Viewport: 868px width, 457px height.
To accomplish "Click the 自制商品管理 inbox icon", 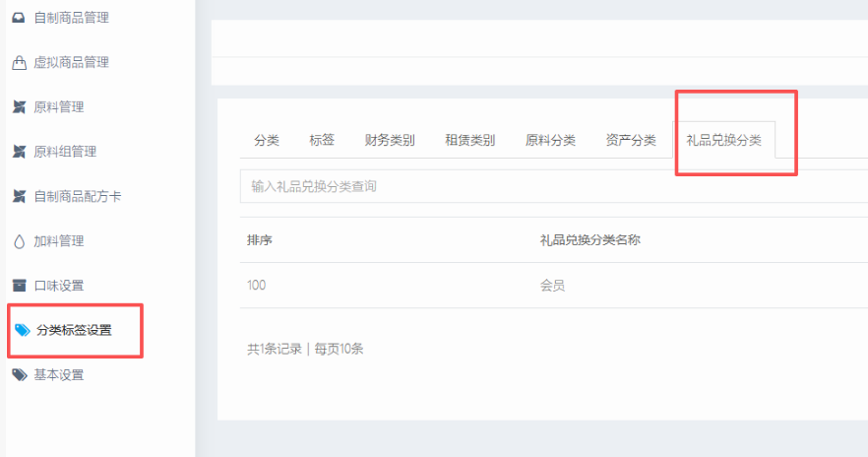I will point(19,18).
